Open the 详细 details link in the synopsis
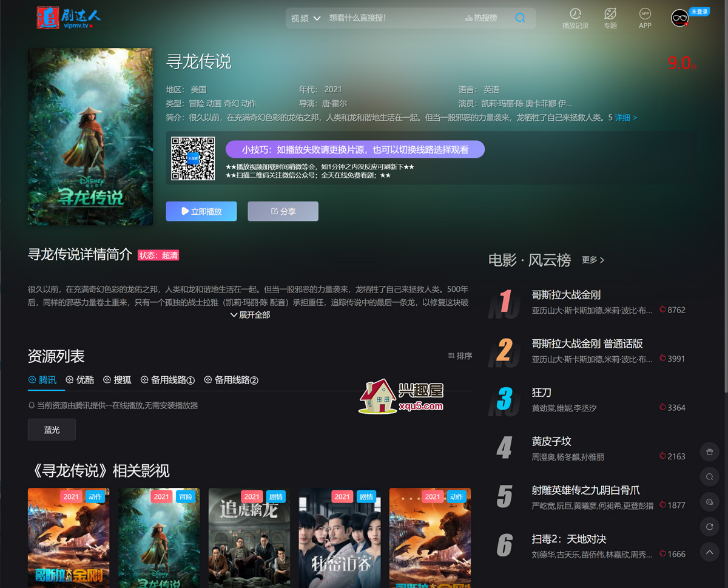The height and width of the screenshot is (588, 728). point(625,118)
